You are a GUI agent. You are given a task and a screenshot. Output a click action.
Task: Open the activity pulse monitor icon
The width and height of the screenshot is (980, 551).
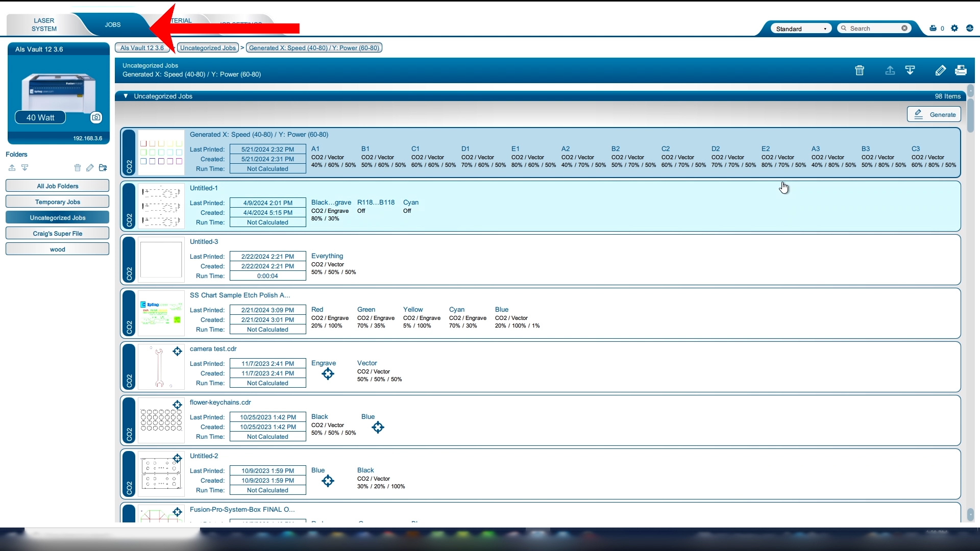970,29
